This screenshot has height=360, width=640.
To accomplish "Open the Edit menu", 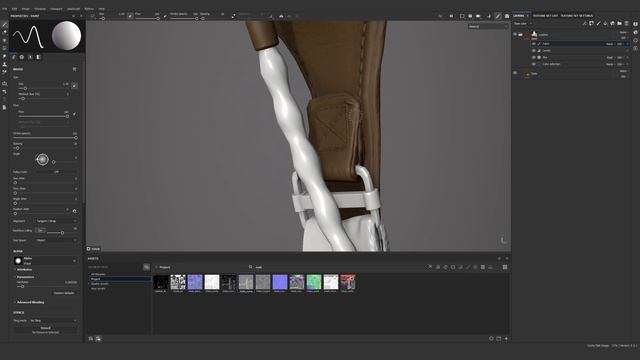I will (14, 9).
